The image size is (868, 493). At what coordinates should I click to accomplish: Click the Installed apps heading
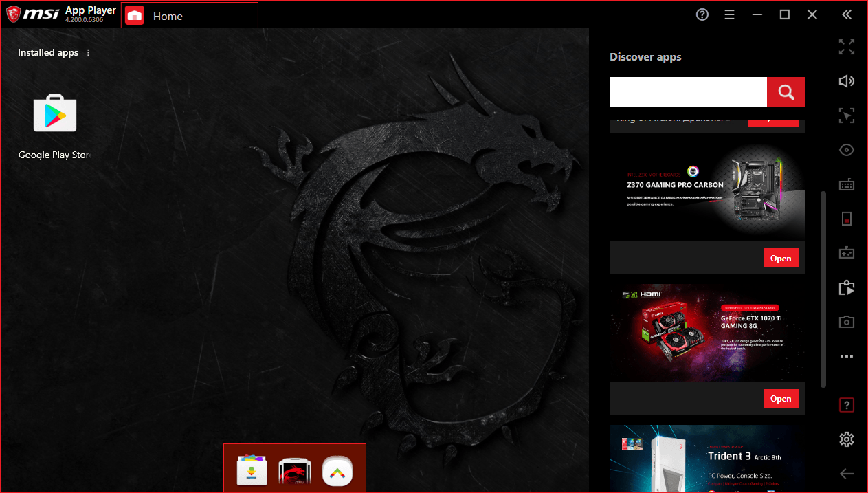pos(48,53)
